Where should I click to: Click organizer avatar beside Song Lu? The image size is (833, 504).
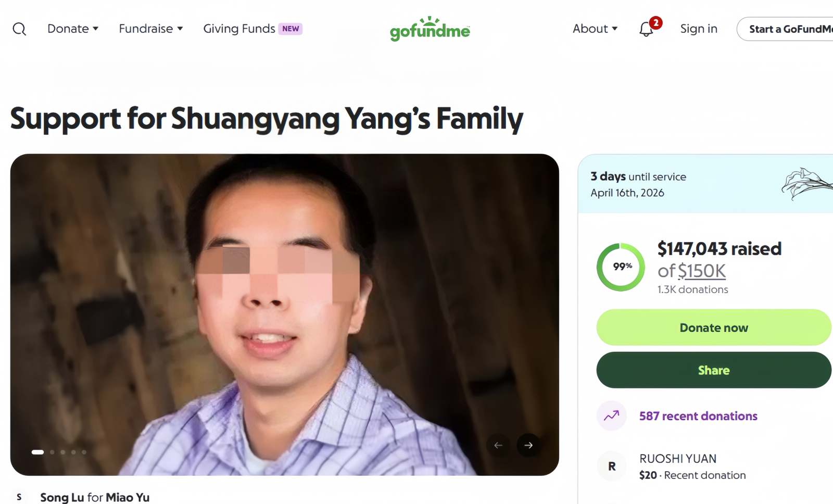tap(19, 497)
